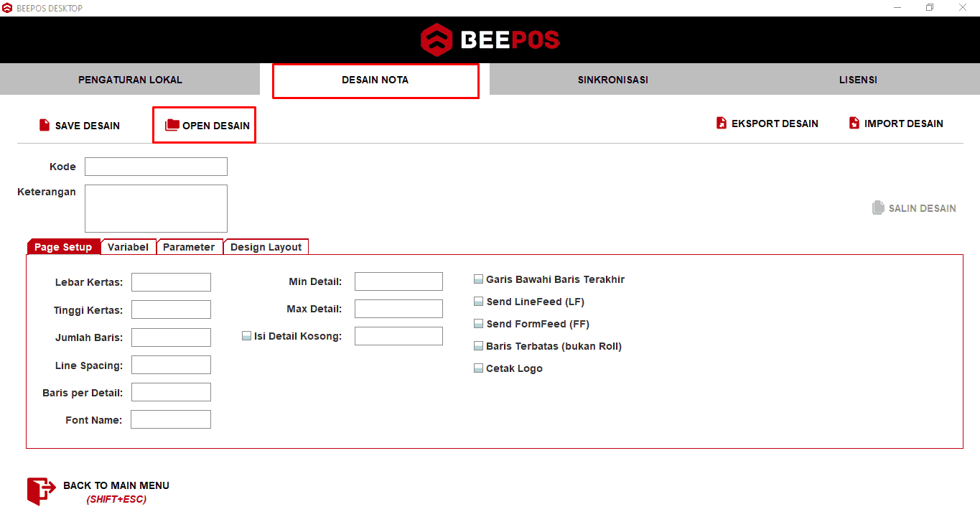This screenshot has height=517, width=980.
Task: Click the Save Desain disk icon
Action: (45, 125)
